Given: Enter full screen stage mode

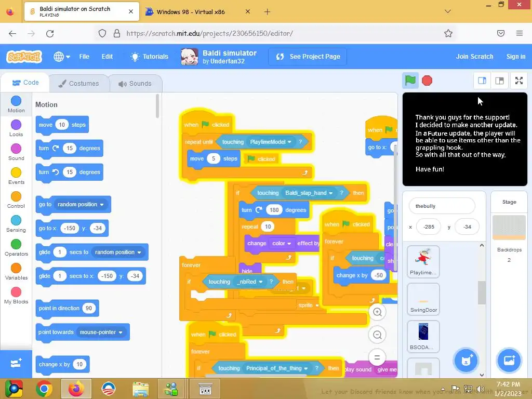Looking at the screenshot, I should (x=519, y=81).
